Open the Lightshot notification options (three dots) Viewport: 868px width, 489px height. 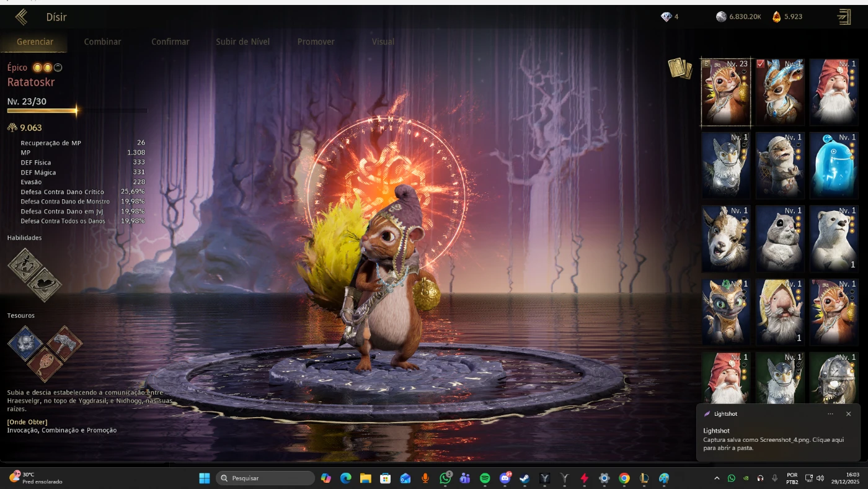(830, 414)
